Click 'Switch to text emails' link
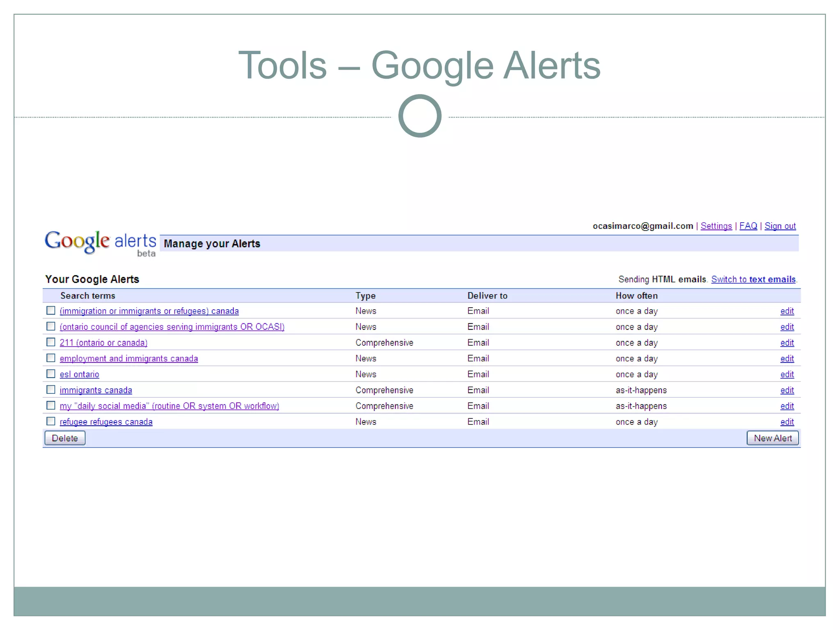Image resolution: width=840 pixels, height=630 pixels. tap(753, 279)
